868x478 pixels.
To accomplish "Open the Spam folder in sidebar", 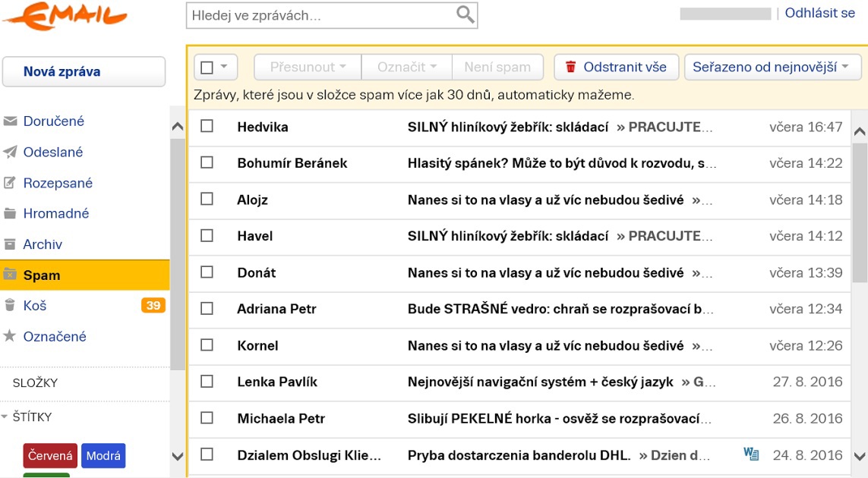I will coord(42,275).
